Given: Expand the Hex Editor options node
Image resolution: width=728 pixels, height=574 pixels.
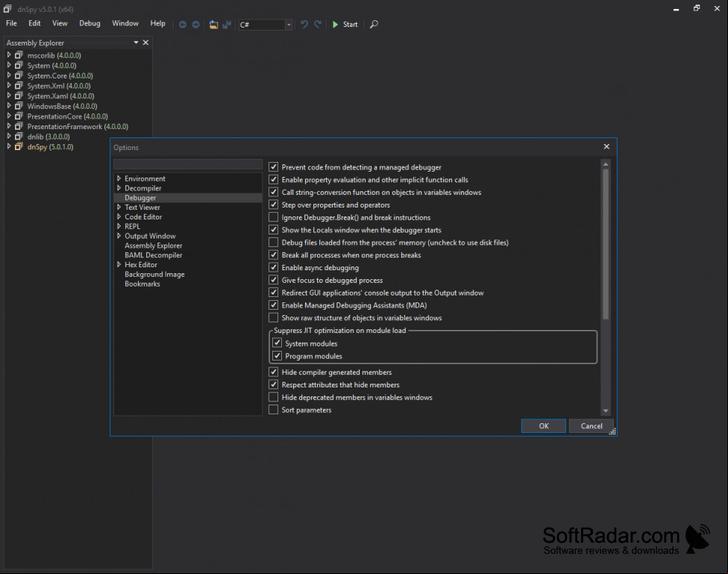Looking at the screenshot, I should [119, 264].
